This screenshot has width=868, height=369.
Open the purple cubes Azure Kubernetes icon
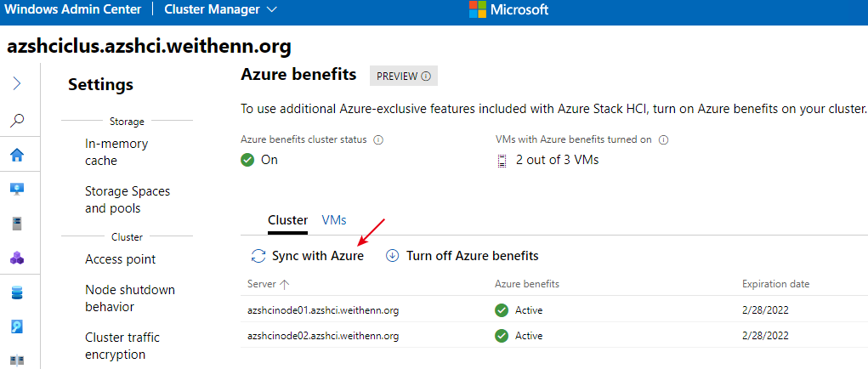17,258
